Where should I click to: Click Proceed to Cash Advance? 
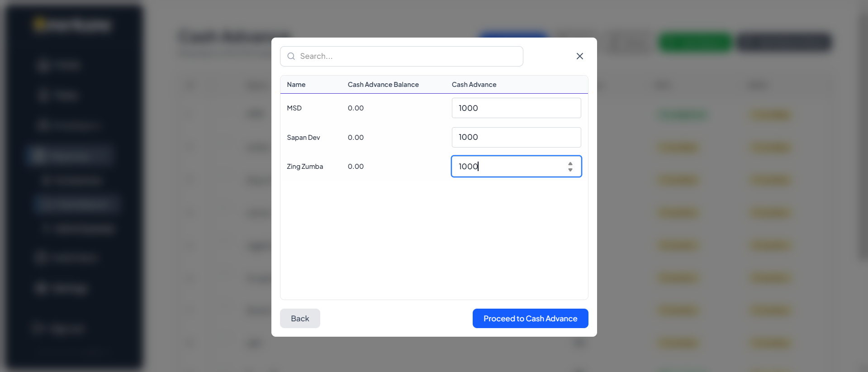tap(530, 319)
